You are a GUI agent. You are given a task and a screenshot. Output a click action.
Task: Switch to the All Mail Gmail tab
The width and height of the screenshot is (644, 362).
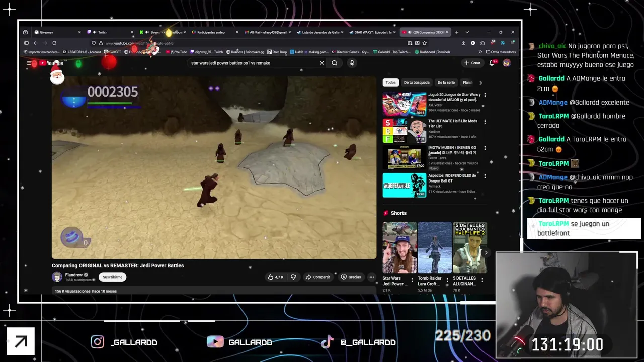point(267,32)
